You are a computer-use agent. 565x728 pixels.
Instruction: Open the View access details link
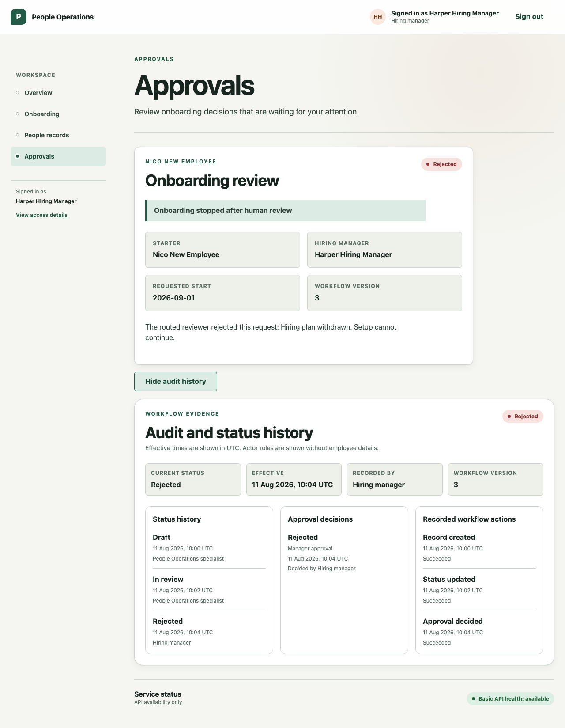pos(41,215)
